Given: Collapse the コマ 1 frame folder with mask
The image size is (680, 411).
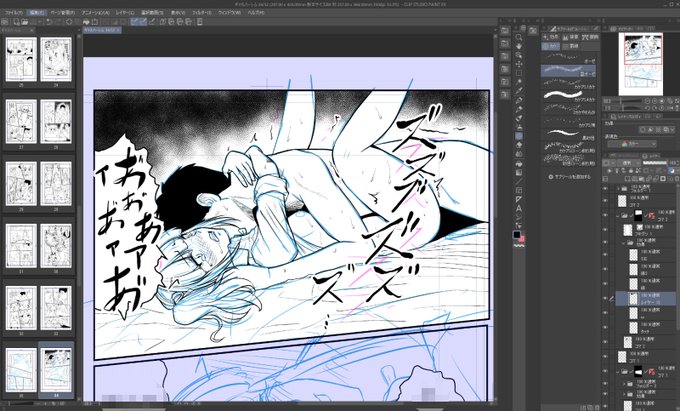Looking at the screenshot, I should [x=618, y=372].
